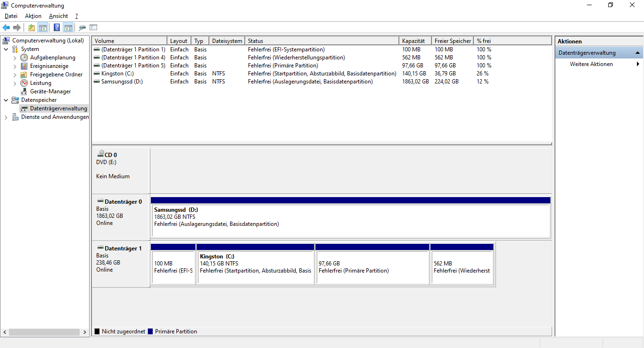
Task: Click the Datenspeicher icon in tree
Action: click(x=15, y=100)
